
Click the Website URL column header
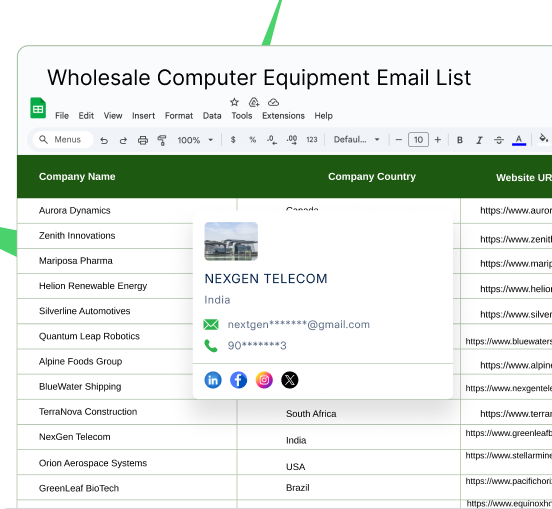click(x=524, y=178)
